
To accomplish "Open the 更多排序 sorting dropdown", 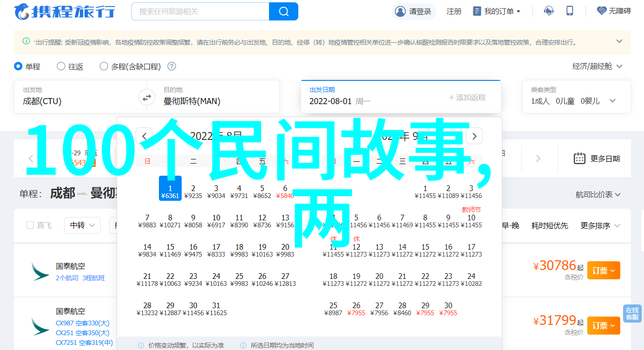I will [601, 225].
